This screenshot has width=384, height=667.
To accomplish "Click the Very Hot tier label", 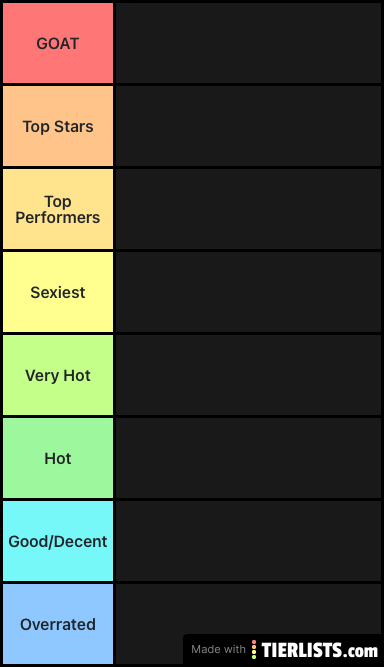I will (x=58, y=375).
